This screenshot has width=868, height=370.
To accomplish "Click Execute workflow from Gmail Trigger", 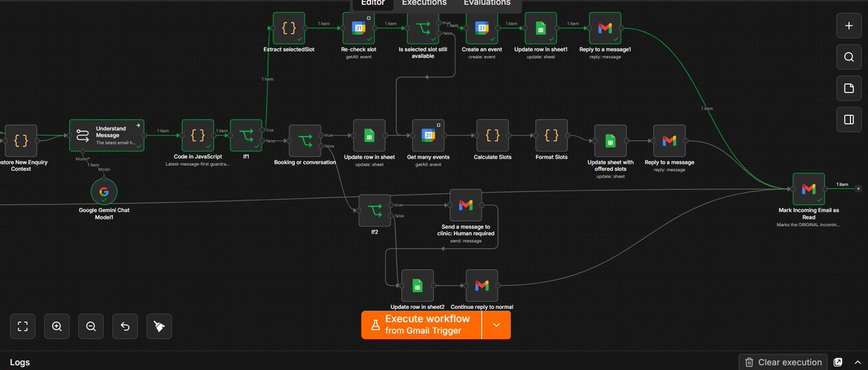I will coord(422,325).
